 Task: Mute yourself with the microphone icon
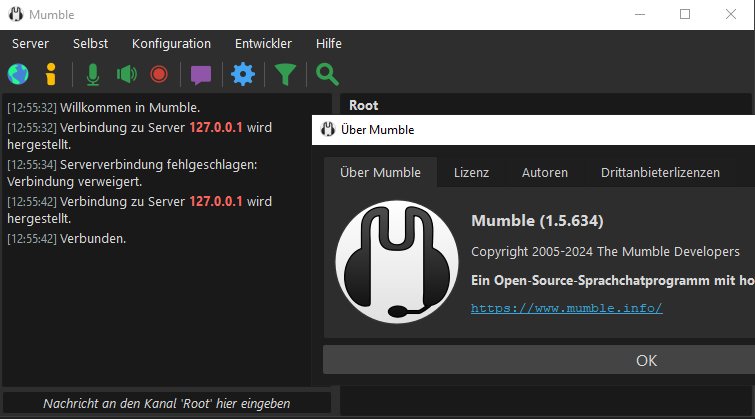tap(93, 75)
